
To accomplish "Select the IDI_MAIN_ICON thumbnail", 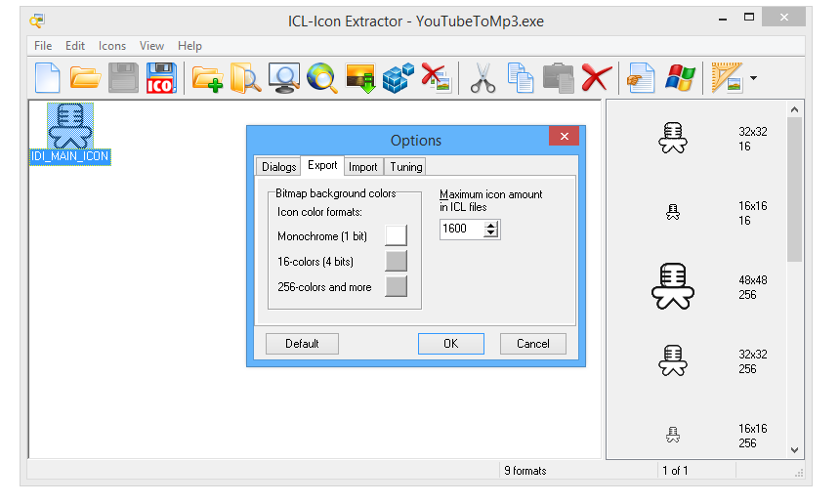I will coord(70,134).
